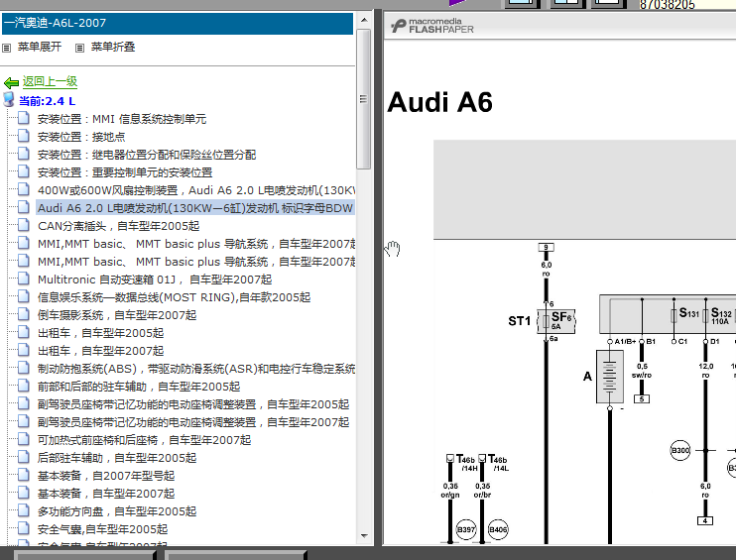Click the 一汽奥迪-A6L-2007 header bar
Viewport: 736px width, 560px height.
(178, 24)
